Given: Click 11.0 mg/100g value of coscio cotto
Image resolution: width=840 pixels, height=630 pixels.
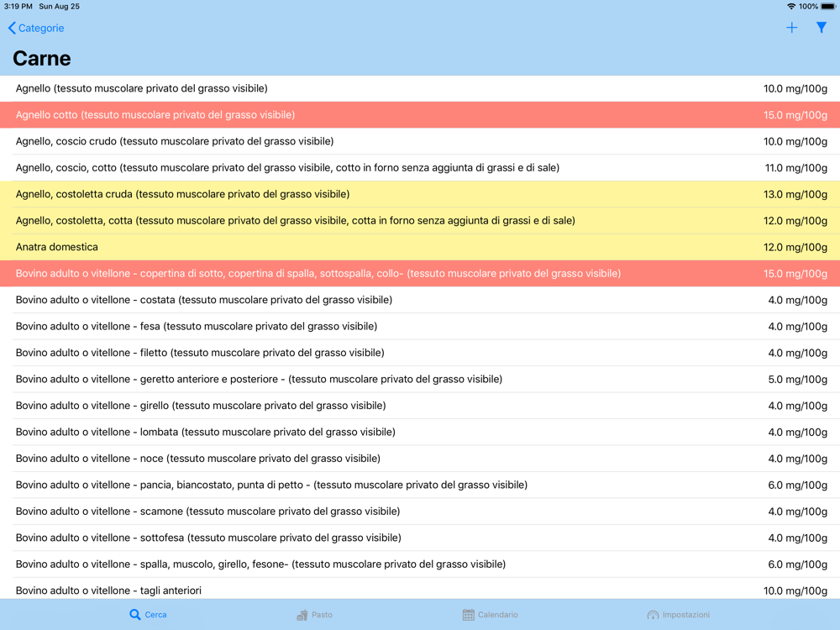Looking at the screenshot, I should coord(795,168).
